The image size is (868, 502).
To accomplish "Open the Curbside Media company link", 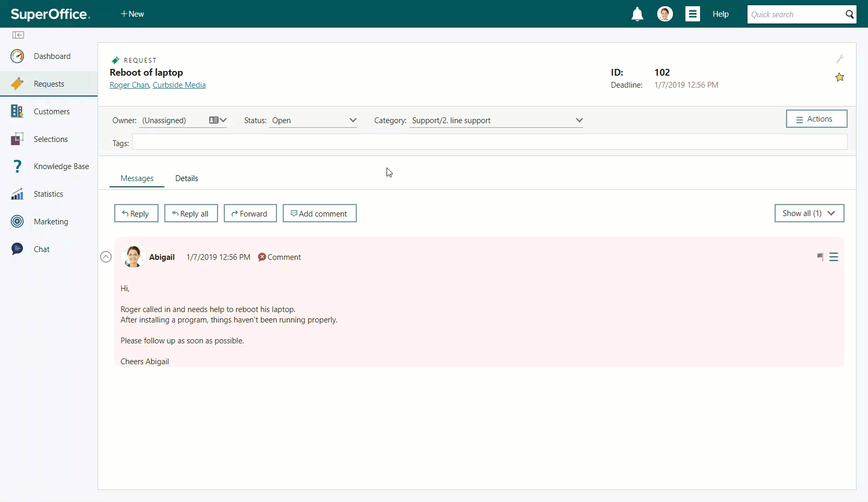I will click(179, 85).
